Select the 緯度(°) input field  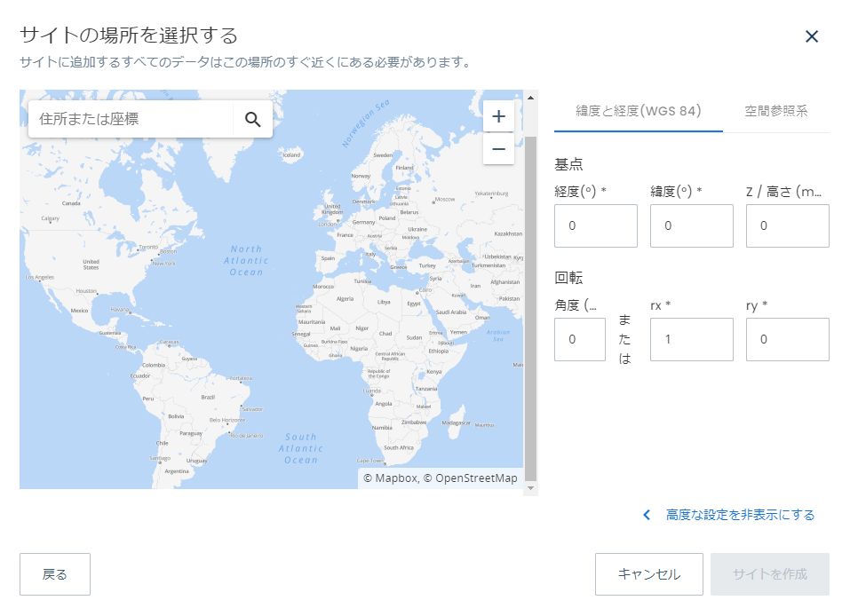(x=692, y=226)
